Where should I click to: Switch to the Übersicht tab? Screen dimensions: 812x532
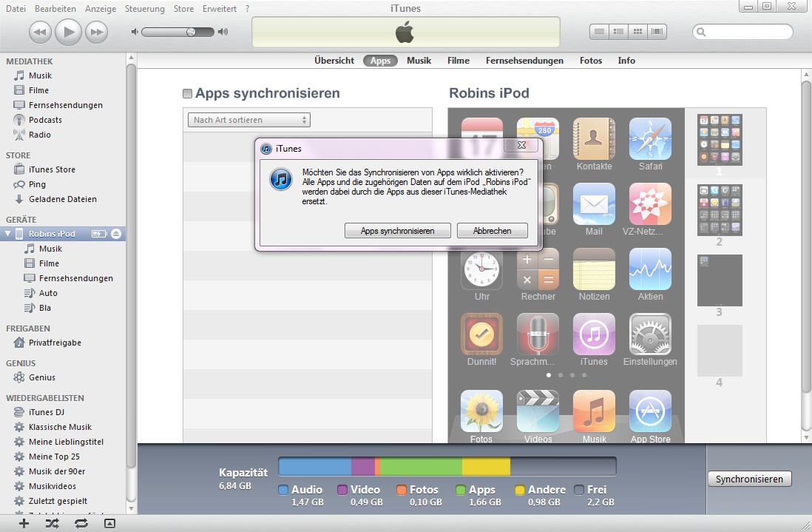pyautogui.click(x=334, y=61)
